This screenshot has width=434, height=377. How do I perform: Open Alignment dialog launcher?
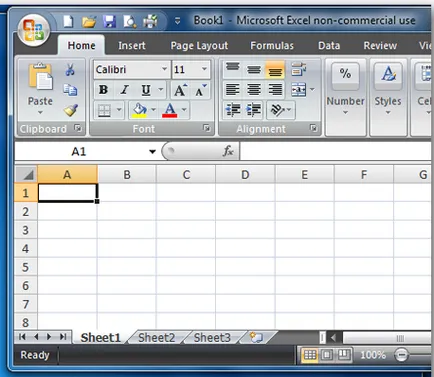313,128
